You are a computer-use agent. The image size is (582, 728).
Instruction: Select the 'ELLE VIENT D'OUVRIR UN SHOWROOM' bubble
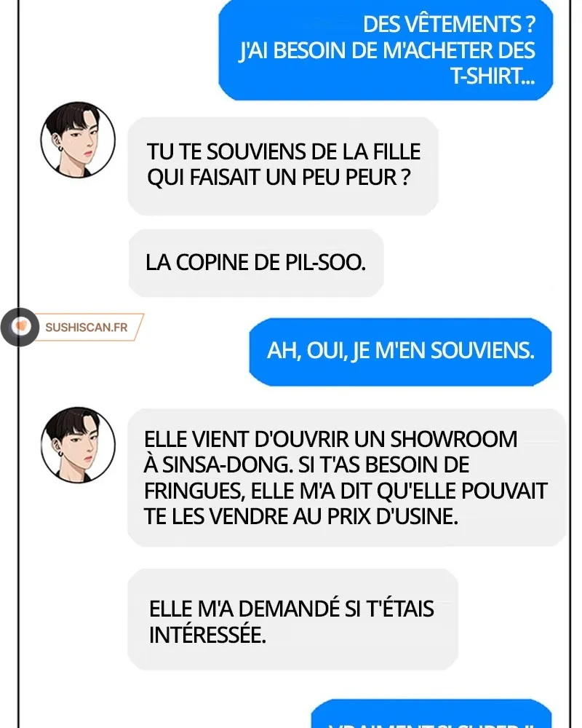(347, 478)
